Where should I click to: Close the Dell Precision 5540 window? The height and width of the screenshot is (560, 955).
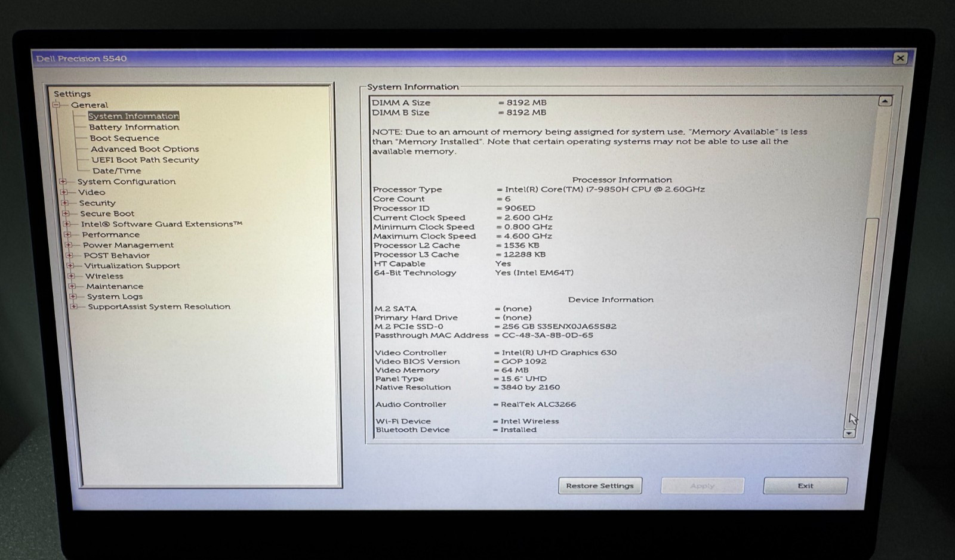tap(900, 58)
